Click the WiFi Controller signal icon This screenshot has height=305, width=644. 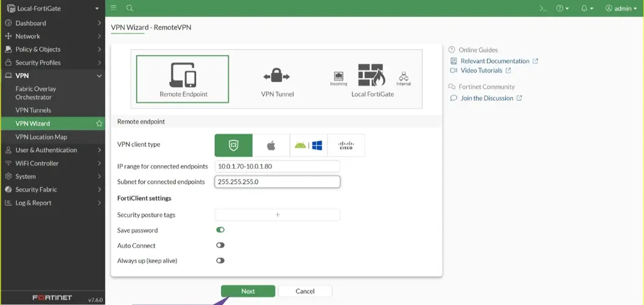click(x=8, y=163)
